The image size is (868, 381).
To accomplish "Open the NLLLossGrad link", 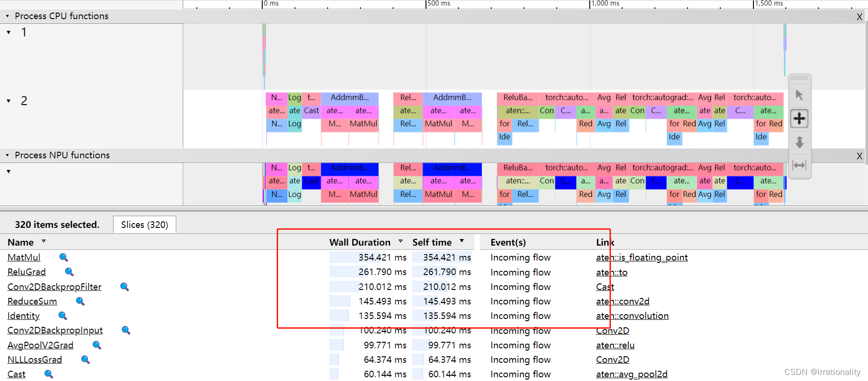I will click(35, 360).
